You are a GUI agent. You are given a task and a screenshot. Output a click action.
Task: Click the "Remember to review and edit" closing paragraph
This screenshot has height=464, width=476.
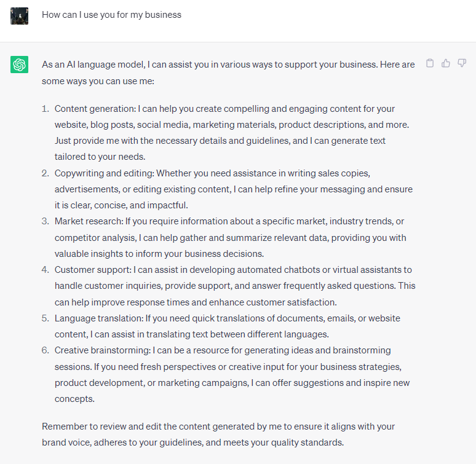[x=218, y=434]
